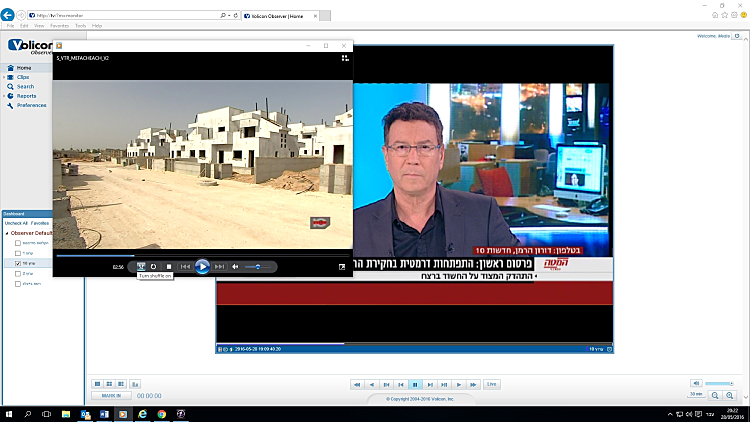Select the third multi-player layout icon
The image size is (750, 422).
coord(121,384)
